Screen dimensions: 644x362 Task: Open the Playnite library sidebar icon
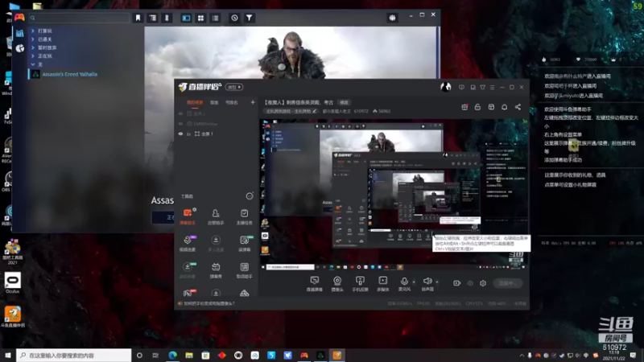click(x=19, y=34)
